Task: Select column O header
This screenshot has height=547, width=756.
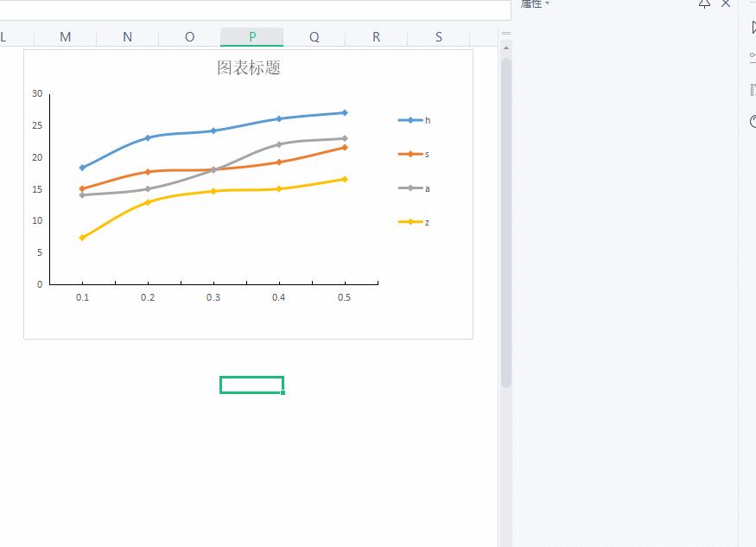Action: point(189,37)
